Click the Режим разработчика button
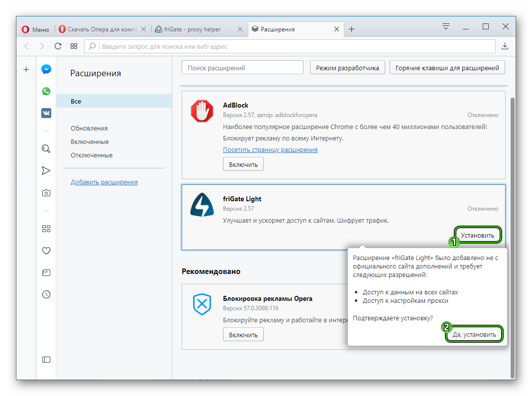Viewport: 532px width, 396px height. click(x=347, y=68)
